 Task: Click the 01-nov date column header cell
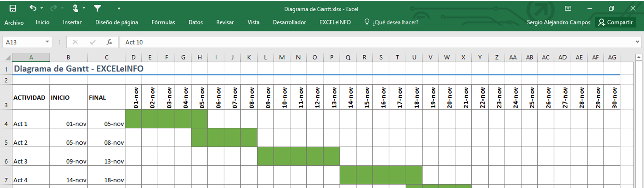pos(133,97)
